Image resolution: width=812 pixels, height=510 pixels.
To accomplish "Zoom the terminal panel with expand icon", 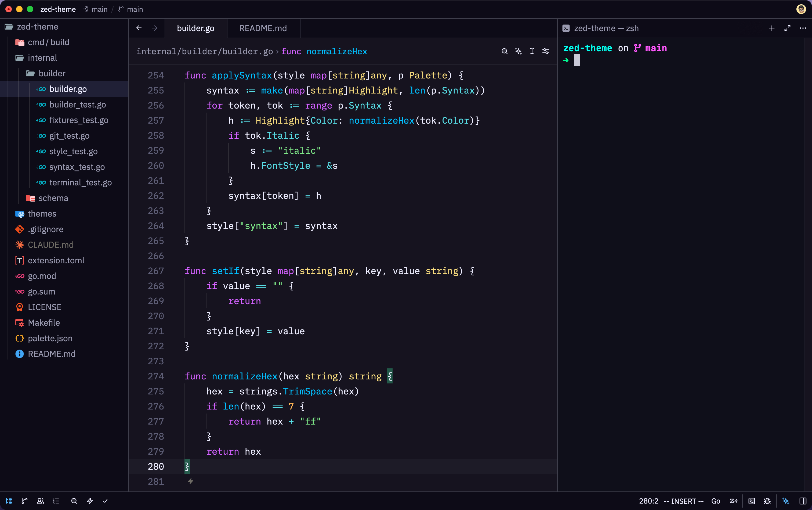I will click(x=787, y=28).
